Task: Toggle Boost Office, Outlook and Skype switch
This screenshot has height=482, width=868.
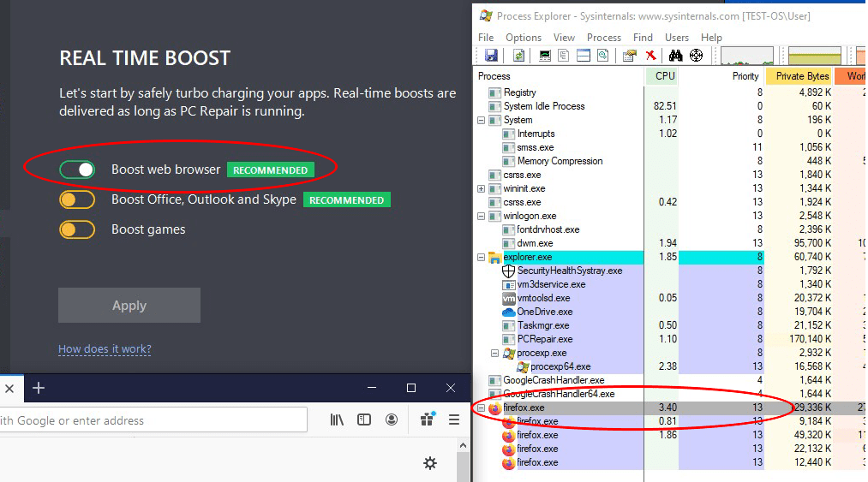Action: [77, 199]
